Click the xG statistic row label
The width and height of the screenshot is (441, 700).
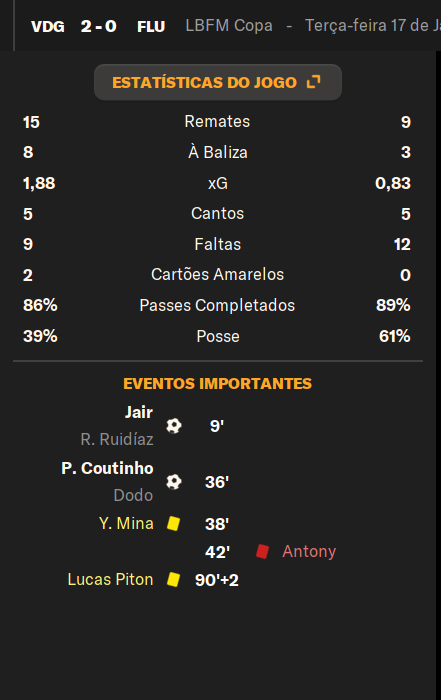[x=218, y=183]
